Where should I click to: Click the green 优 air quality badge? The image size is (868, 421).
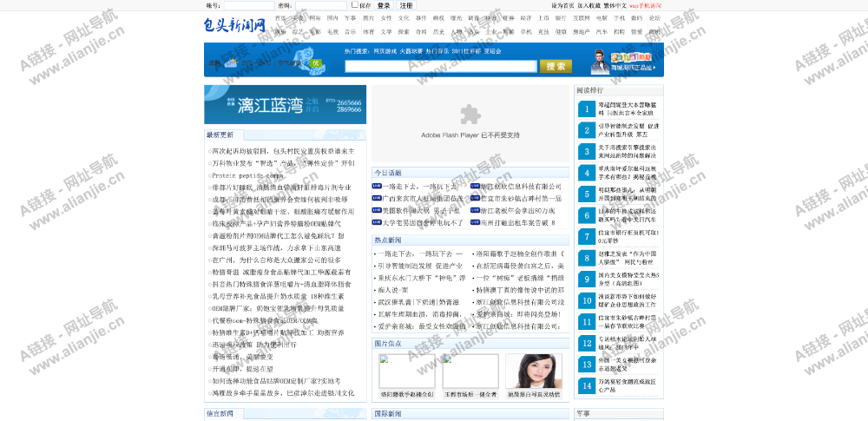[315, 62]
